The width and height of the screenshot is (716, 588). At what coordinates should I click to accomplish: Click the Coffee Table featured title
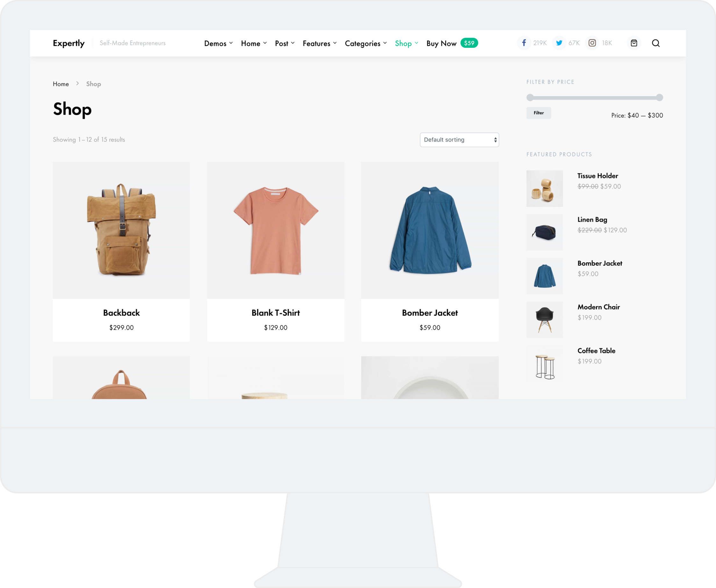click(x=597, y=351)
